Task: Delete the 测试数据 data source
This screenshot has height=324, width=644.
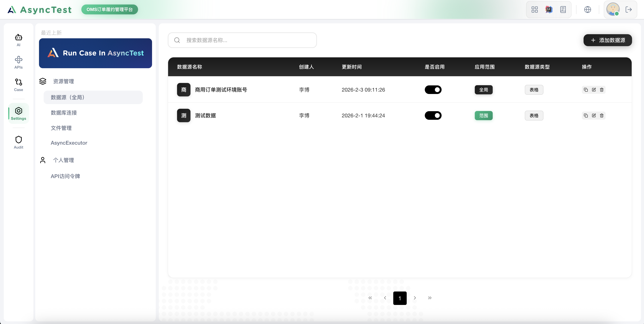Action: [602, 115]
